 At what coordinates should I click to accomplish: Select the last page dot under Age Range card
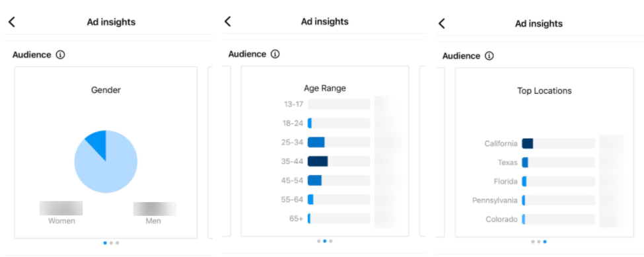pyautogui.click(x=331, y=241)
